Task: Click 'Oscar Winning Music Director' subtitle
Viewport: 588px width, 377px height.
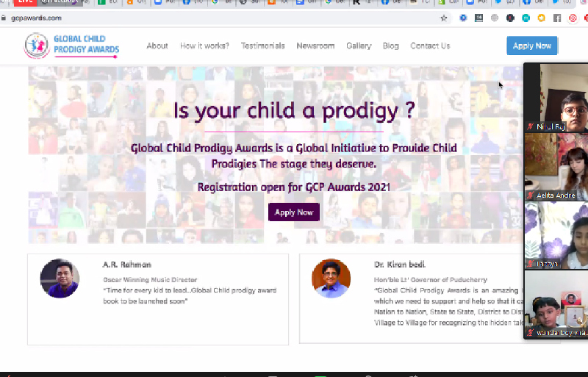Action: click(150, 279)
